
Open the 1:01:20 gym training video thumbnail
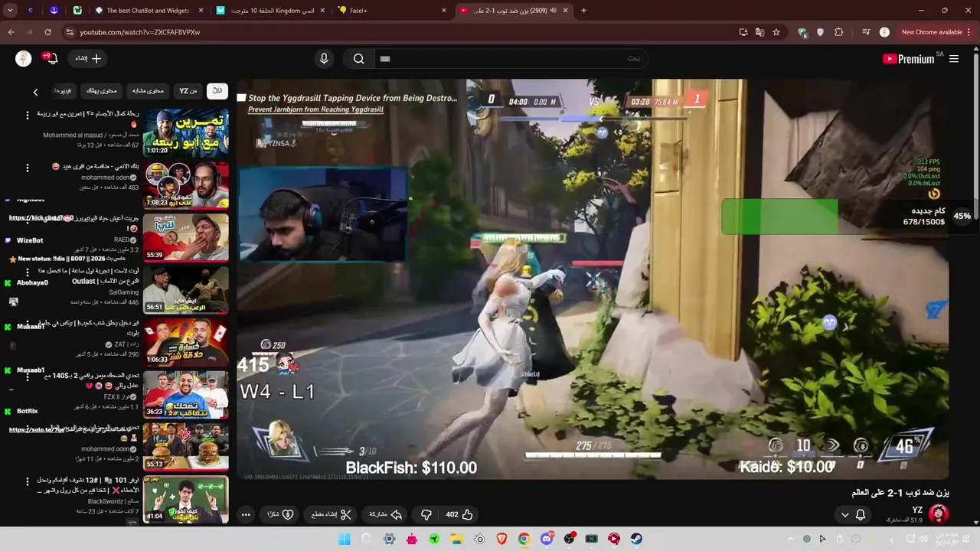click(186, 133)
